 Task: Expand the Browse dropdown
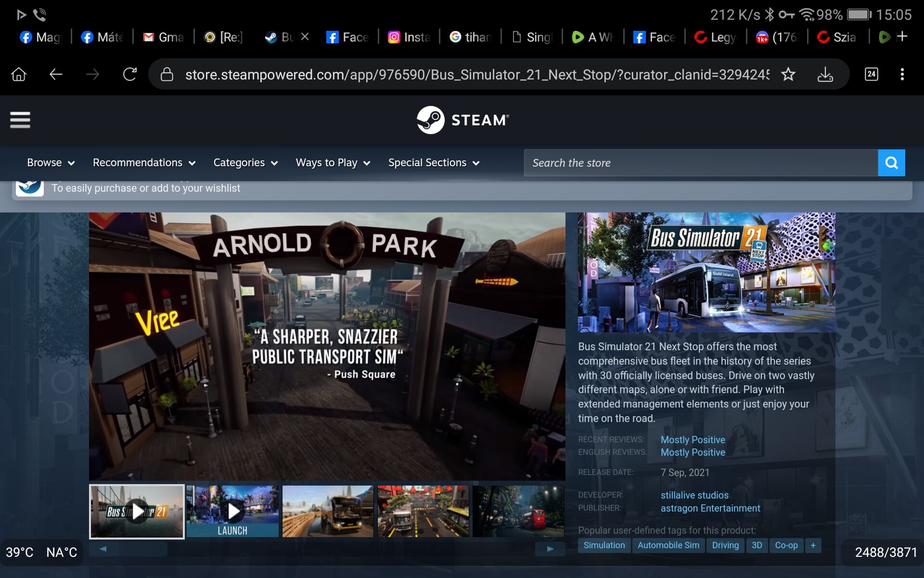[x=51, y=163]
